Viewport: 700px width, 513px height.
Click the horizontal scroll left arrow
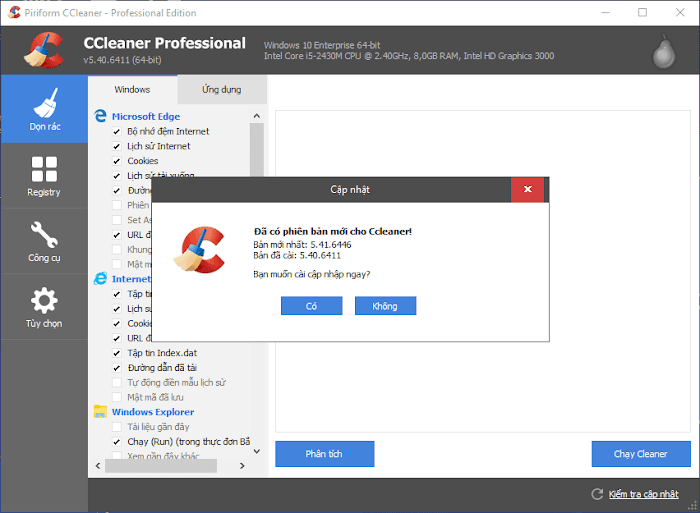pos(98,466)
